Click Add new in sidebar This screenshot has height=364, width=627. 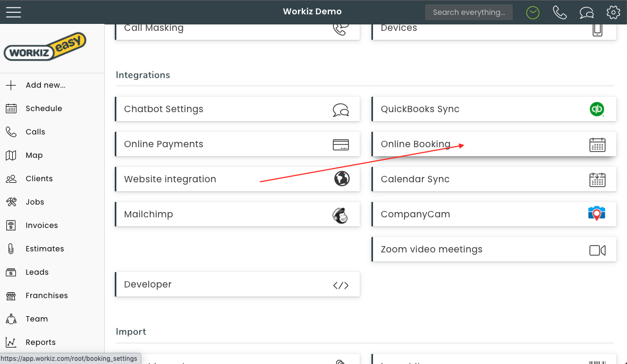pos(45,85)
